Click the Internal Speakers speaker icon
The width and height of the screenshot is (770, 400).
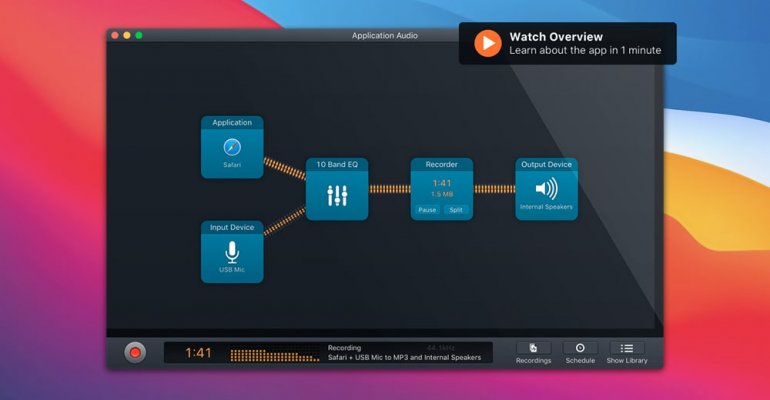click(x=546, y=188)
